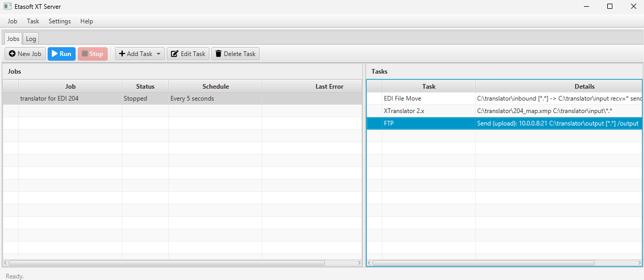Click the New Job button
This screenshot has width=644, height=280.
[25, 54]
